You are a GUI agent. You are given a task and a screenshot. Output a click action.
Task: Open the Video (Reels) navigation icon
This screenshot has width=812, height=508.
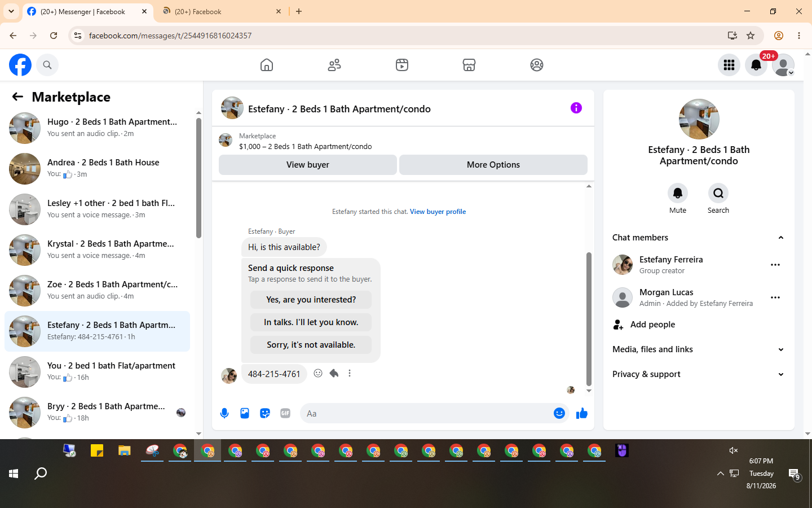tap(402, 65)
